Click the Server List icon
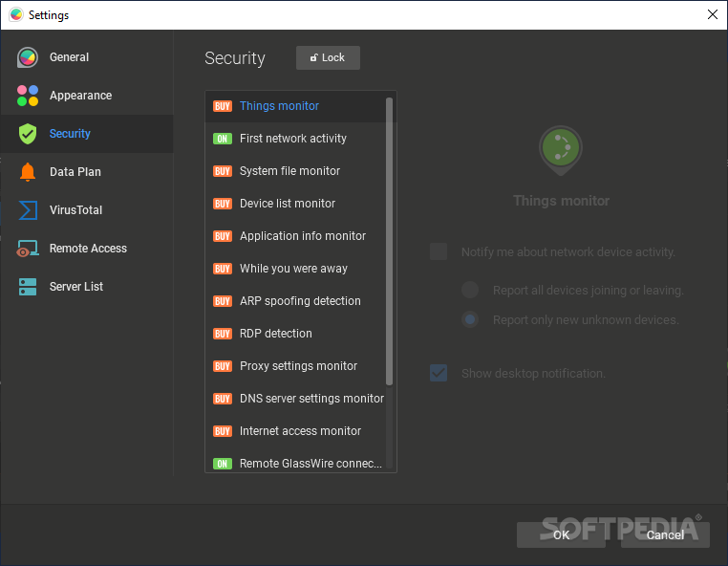The image size is (728, 566). 28,287
